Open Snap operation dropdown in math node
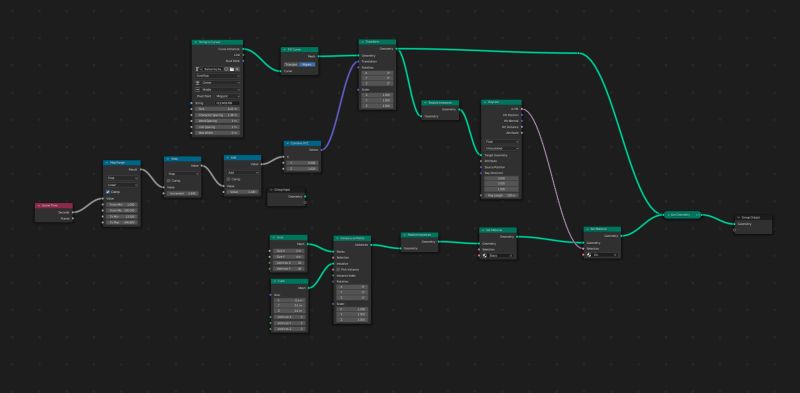This screenshot has height=393, width=800. pos(183,174)
